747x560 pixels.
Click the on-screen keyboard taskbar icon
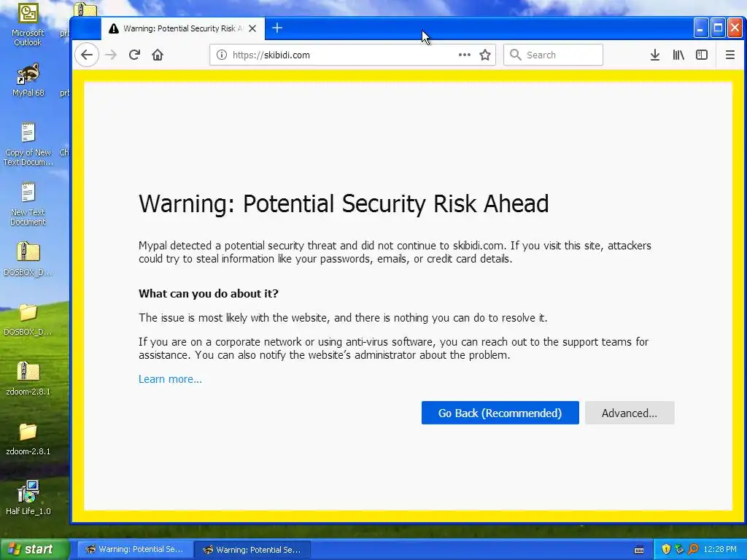pos(639,550)
